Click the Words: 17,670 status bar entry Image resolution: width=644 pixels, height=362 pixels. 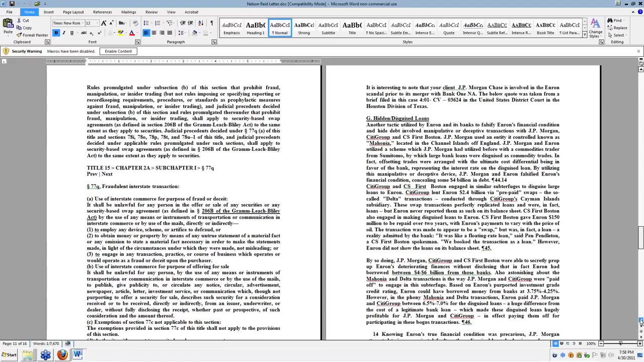pos(45,344)
